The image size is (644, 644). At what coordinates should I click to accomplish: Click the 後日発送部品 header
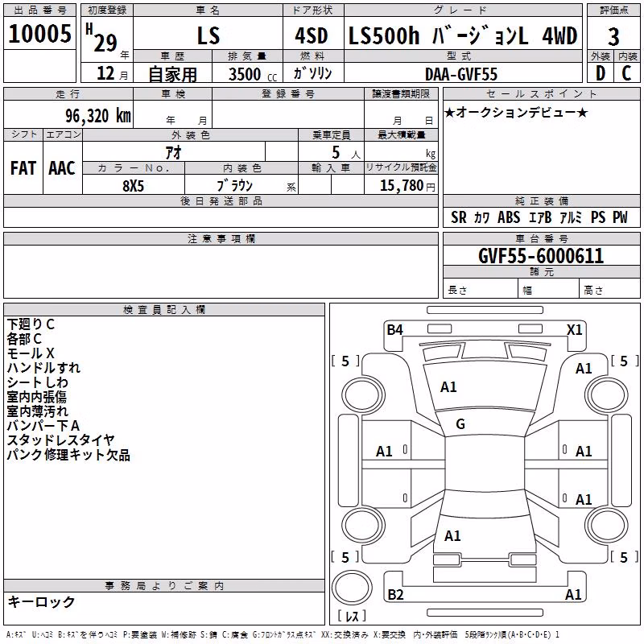pyautogui.click(x=221, y=200)
